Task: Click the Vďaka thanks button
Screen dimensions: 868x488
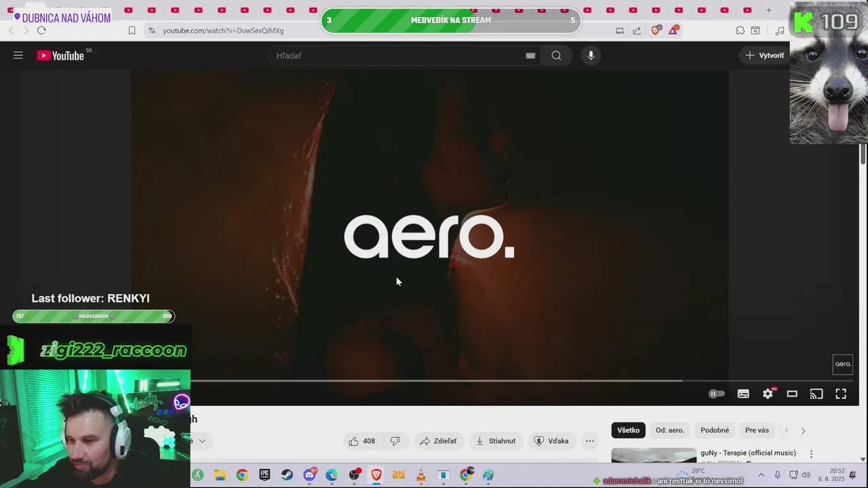Action: tap(551, 441)
